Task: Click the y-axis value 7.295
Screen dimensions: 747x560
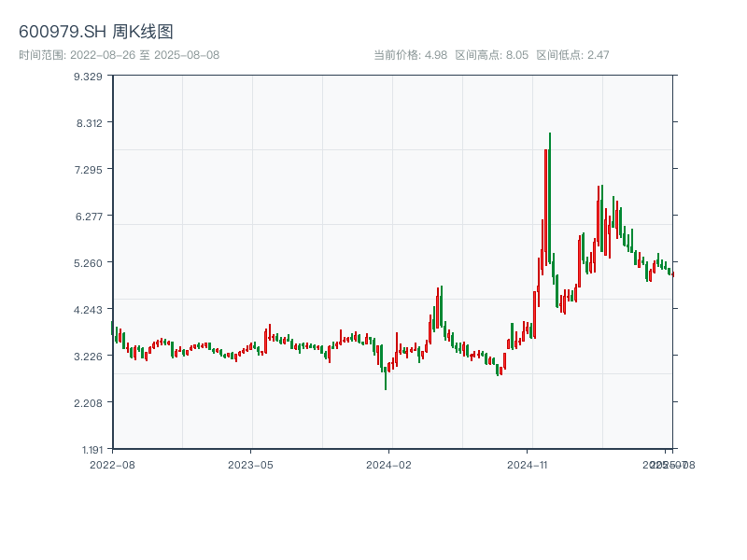Action: coord(88,170)
